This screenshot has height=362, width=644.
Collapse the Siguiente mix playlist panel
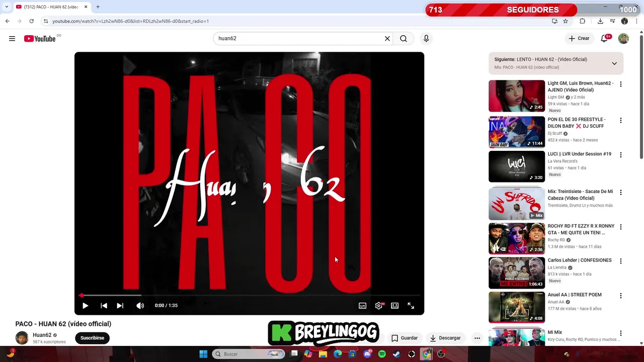(x=614, y=63)
